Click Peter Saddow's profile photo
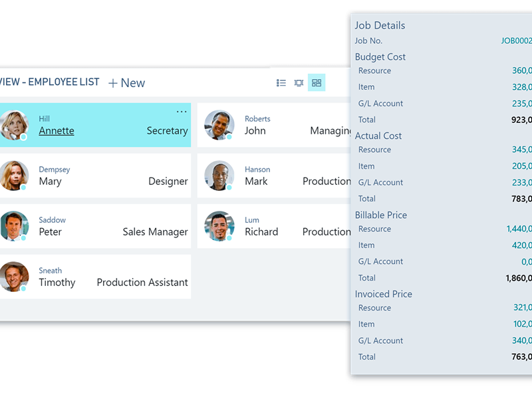This screenshot has width=532, height=399. pos(14,226)
